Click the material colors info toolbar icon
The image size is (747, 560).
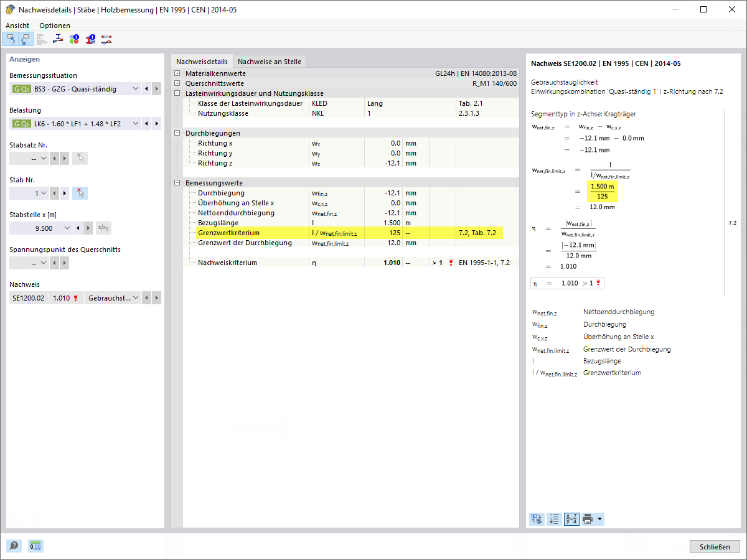click(x=74, y=39)
